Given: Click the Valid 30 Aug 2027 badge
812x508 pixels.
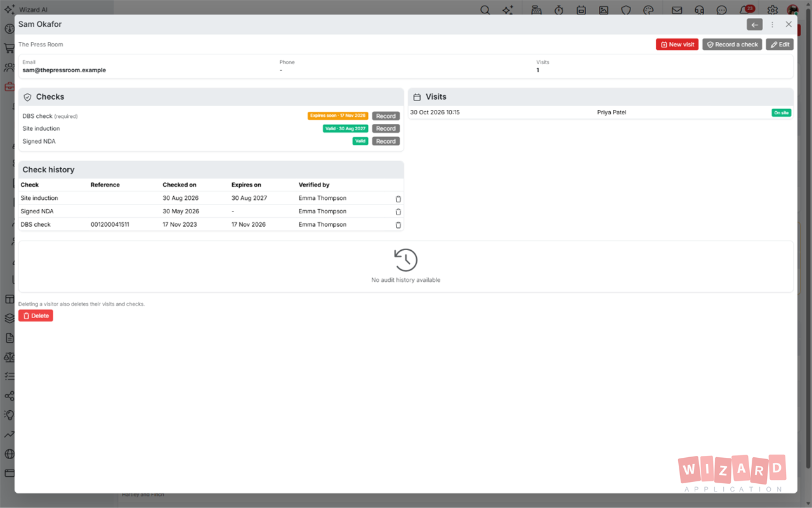Looking at the screenshot, I should [x=345, y=128].
